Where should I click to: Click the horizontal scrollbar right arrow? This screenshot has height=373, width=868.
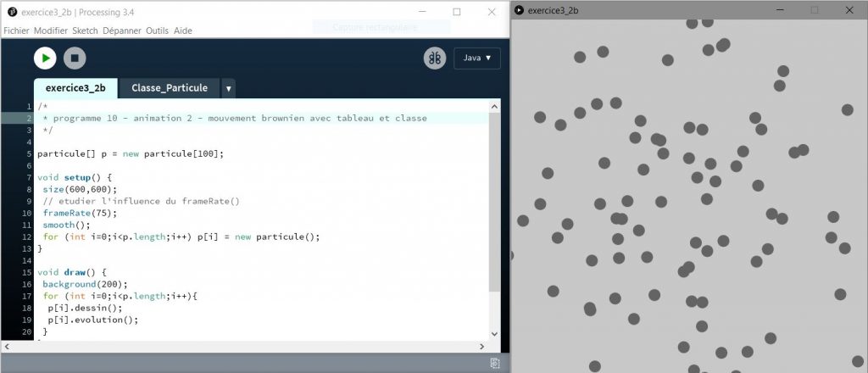(x=482, y=346)
